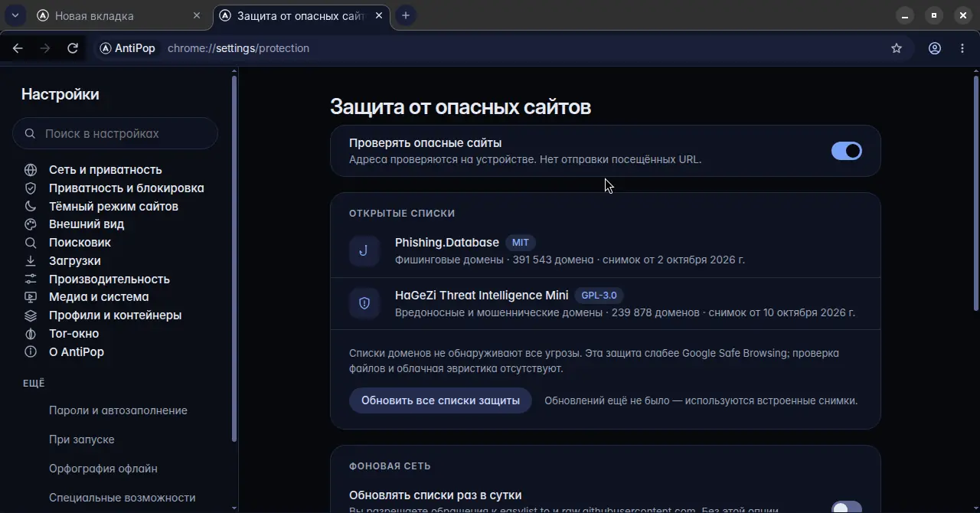Click the Настройки sidebar heading
Screen dimensions: 980x513
tap(60, 94)
